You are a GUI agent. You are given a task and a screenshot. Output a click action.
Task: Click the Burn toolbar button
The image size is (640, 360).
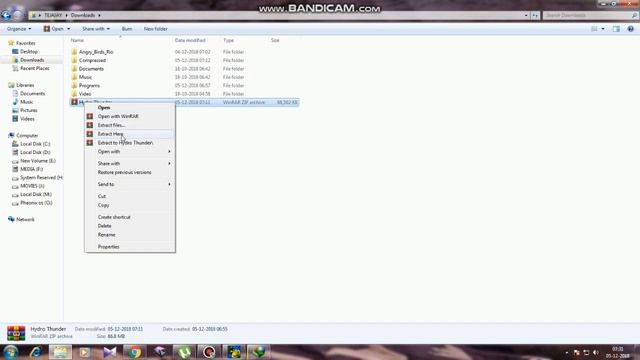[x=127, y=29]
